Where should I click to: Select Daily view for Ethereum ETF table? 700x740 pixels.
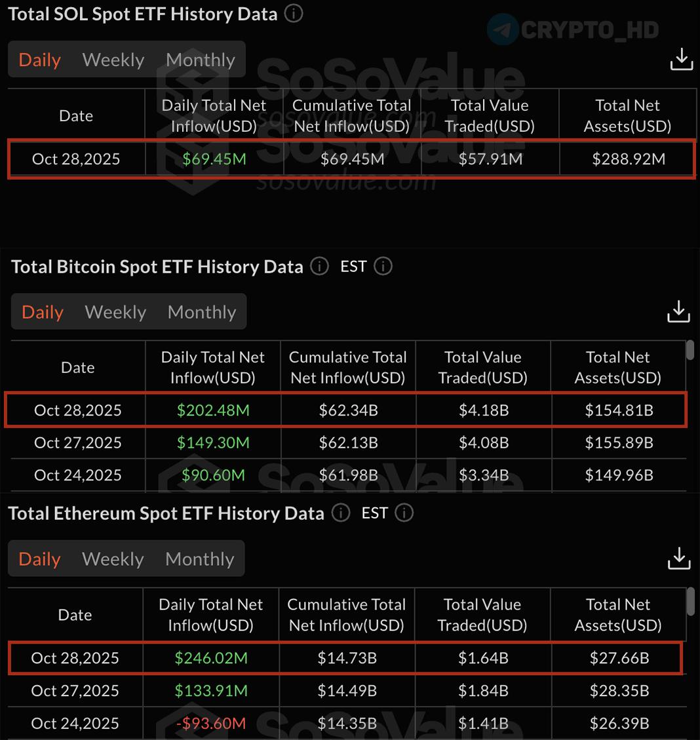[x=40, y=559]
